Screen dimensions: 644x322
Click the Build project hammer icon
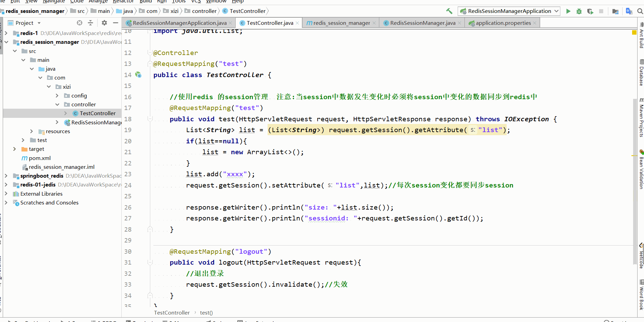[449, 11]
